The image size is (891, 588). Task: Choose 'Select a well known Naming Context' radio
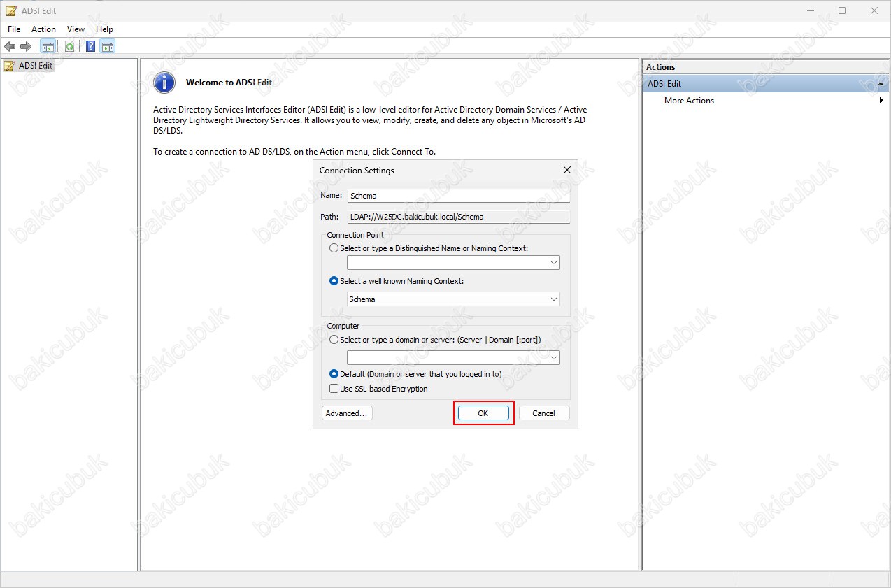pyautogui.click(x=334, y=281)
